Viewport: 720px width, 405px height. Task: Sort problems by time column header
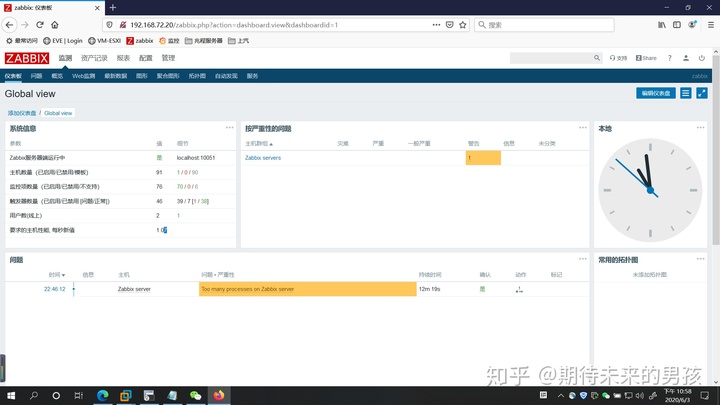click(x=56, y=275)
